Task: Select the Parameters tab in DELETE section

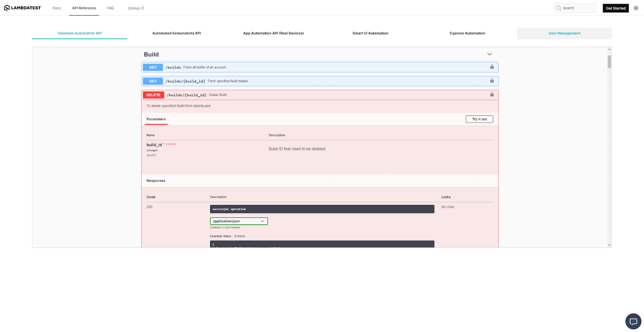Action: [x=156, y=119]
